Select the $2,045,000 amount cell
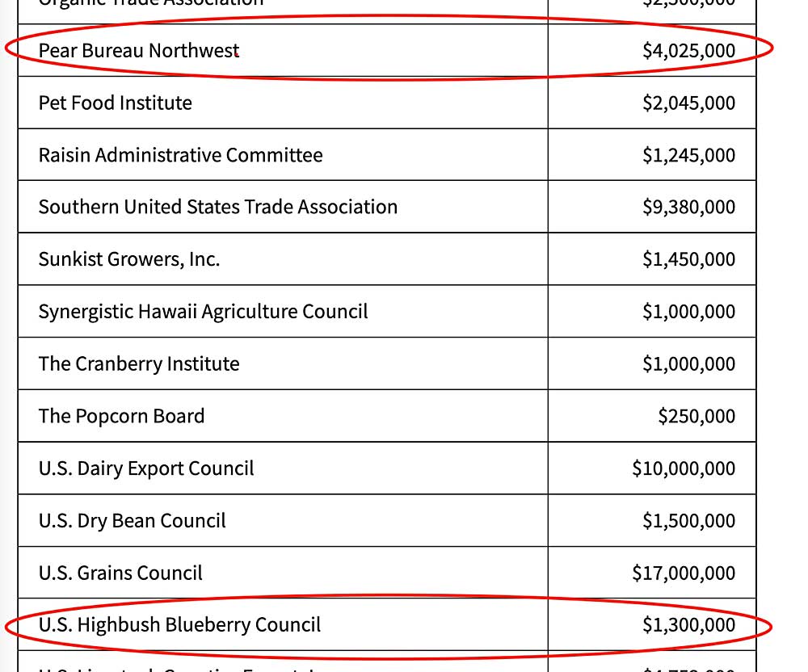 point(688,103)
